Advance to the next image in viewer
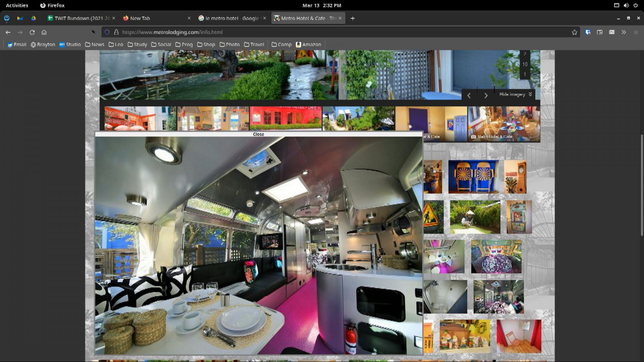Viewport: 644px width, 362px height. pyautogui.click(x=486, y=95)
